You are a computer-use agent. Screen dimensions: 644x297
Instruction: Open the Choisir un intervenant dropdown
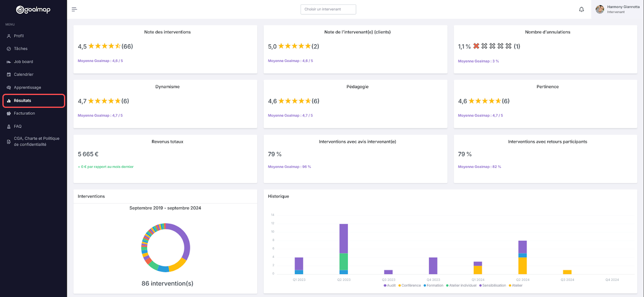328,9
